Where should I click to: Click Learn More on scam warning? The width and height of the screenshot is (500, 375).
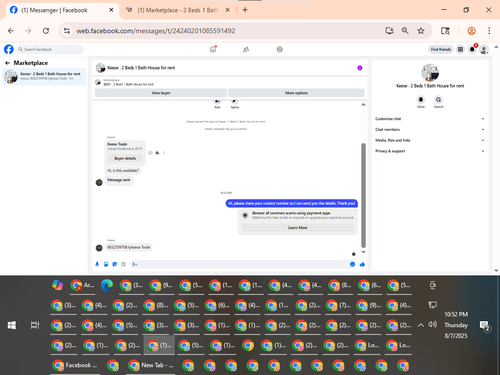(x=297, y=227)
